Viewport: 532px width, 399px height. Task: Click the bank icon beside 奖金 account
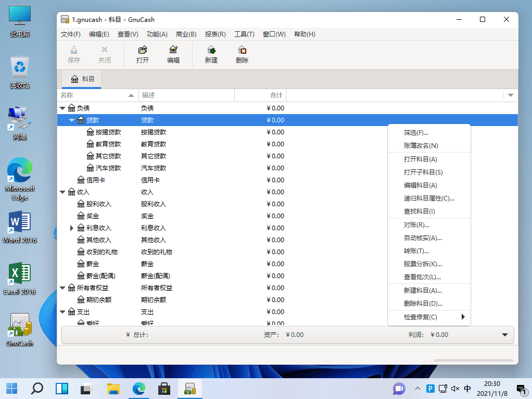(x=81, y=216)
